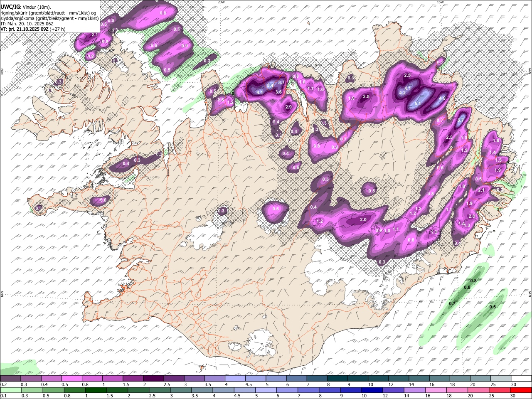Click the VT: Þri. 21.10.2025 09Z line
532x399 pixels.
click(x=25, y=29)
